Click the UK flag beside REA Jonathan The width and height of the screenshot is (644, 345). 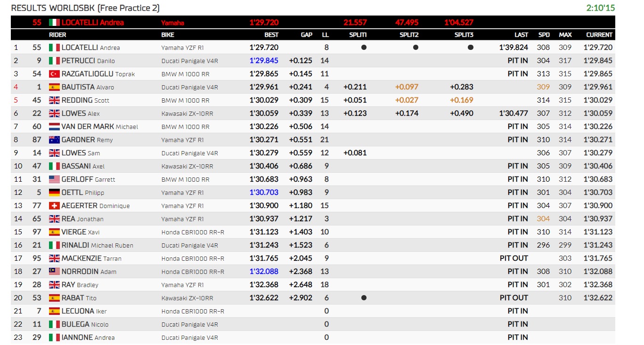54,219
